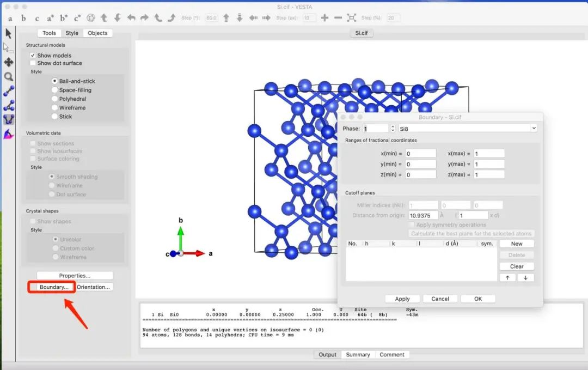
Task: Confirm the Boundary dialog with OK
Action: click(x=478, y=299)
